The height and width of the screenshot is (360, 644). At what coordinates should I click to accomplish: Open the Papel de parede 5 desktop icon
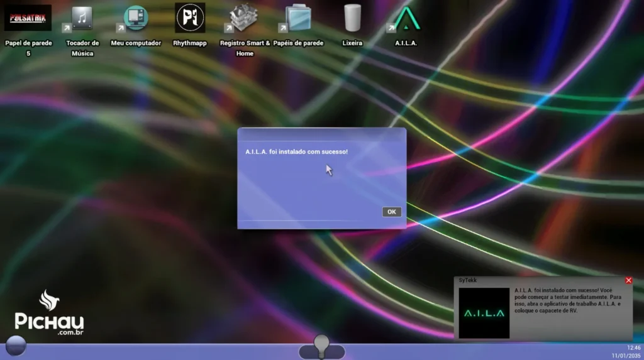(x=28, y=18)
